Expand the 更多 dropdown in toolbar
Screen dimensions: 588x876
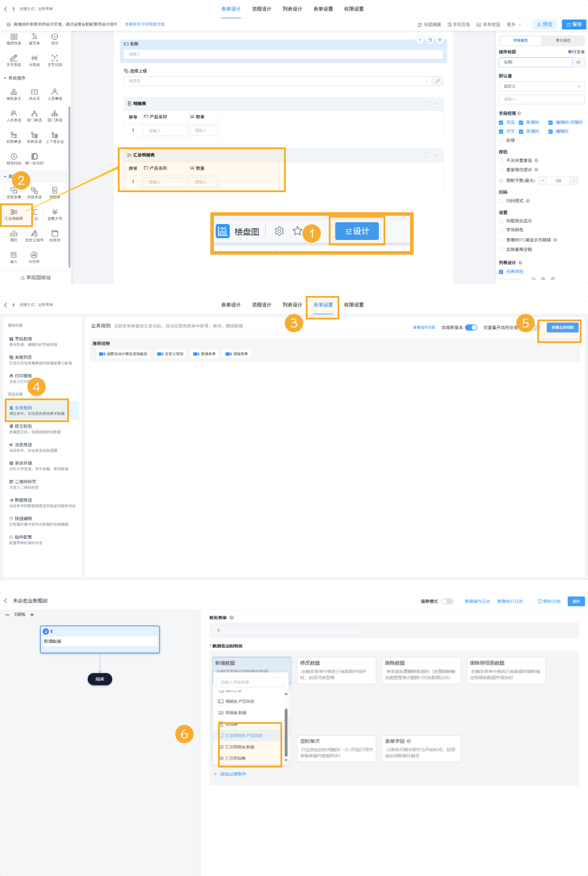pos(514,25)
